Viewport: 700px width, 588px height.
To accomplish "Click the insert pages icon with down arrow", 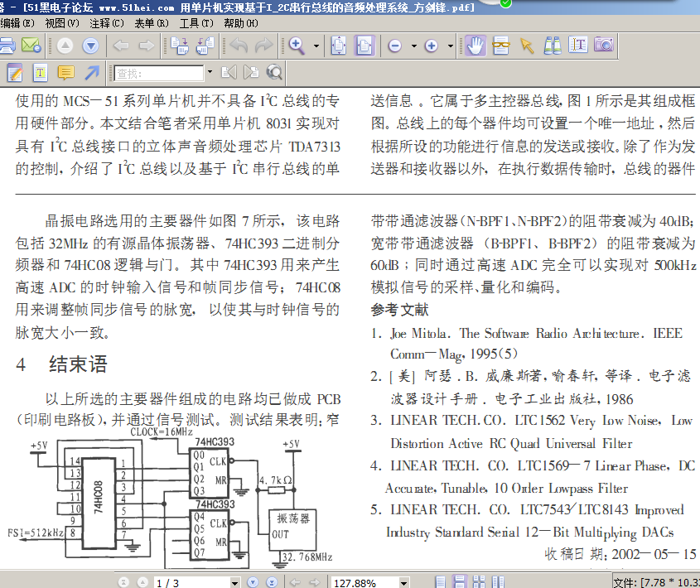I will click(x=180, y=46).
